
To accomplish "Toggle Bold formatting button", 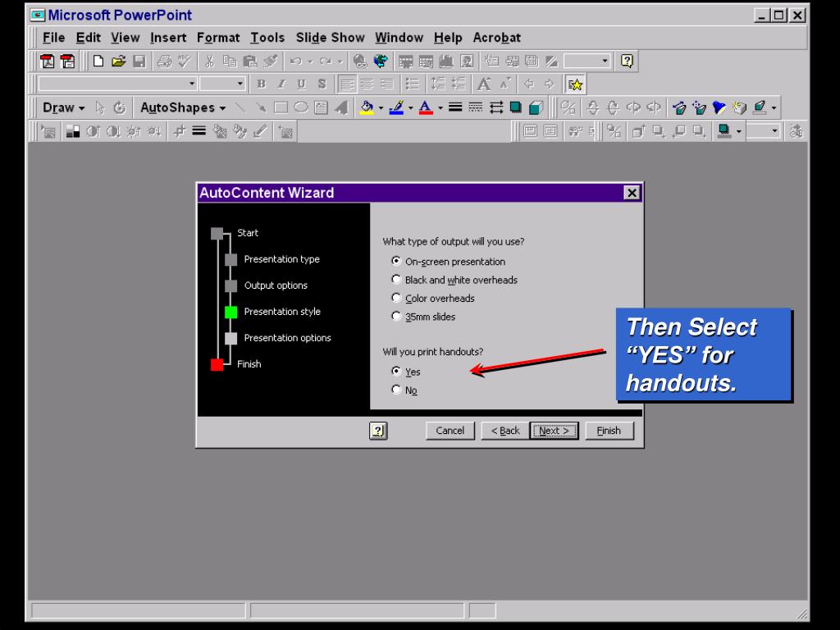I will click(261, 84).
